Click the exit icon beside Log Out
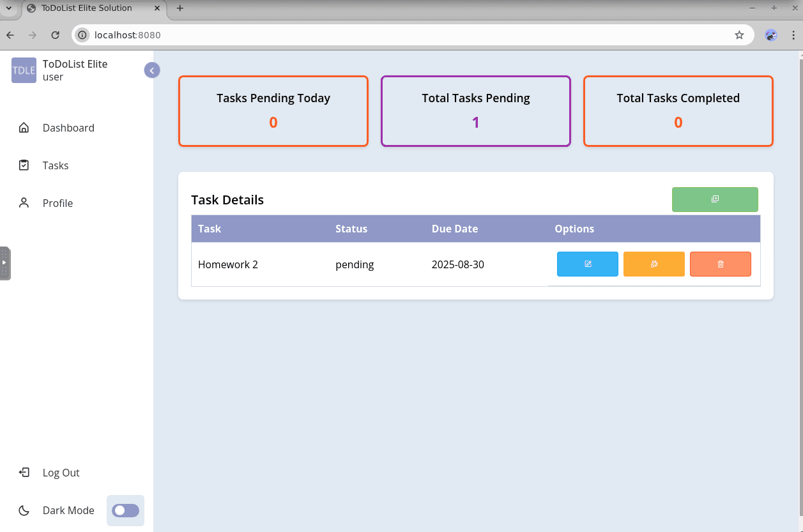The width and height of the screenshot is (803, 532). pyautogui.click(x=24, y=473)
